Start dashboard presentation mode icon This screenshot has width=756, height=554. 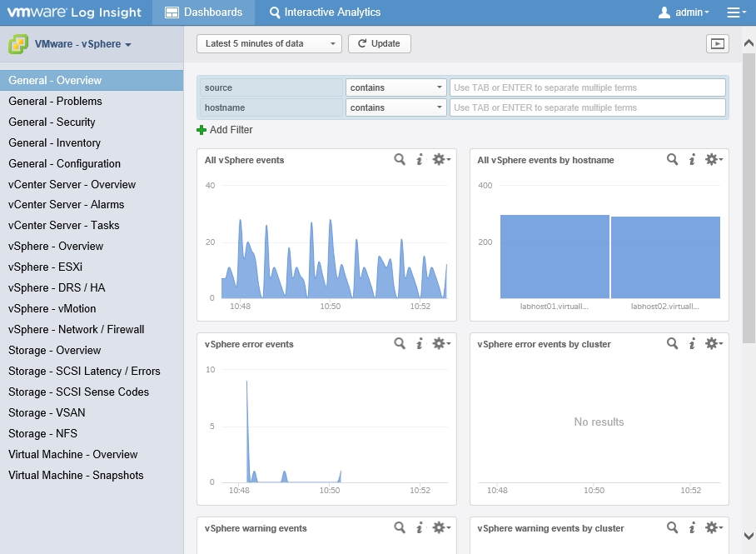[718, 44]
